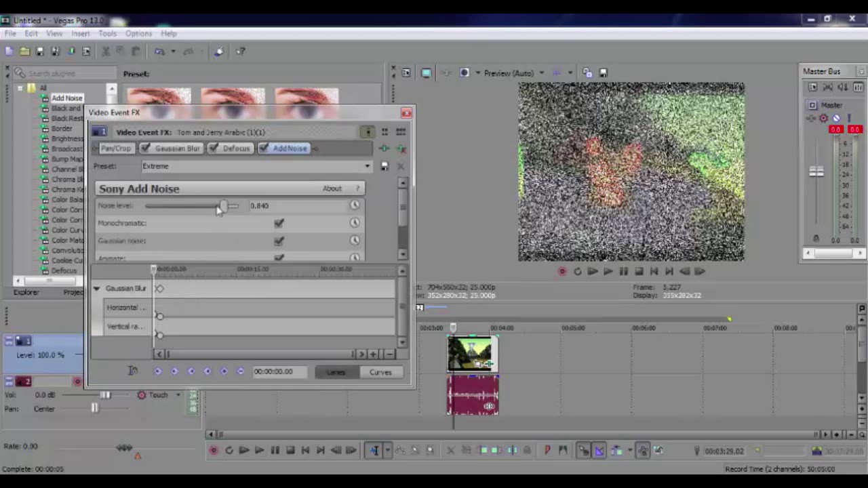Screen dimensions: 868x488
Task: Open the Master FX red gear icon
Action: [x=824, y=119]
